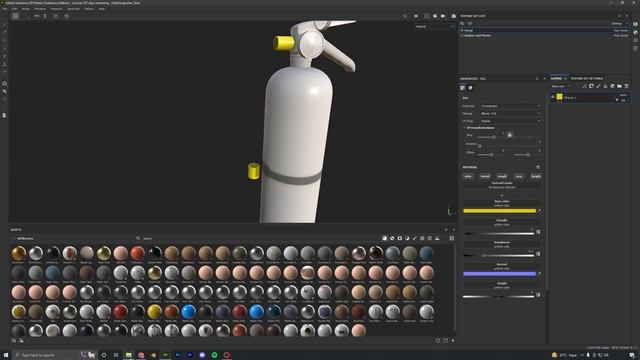Switch to the Layers tab
This screenshot has width=640, height=360.
[556, 78]
